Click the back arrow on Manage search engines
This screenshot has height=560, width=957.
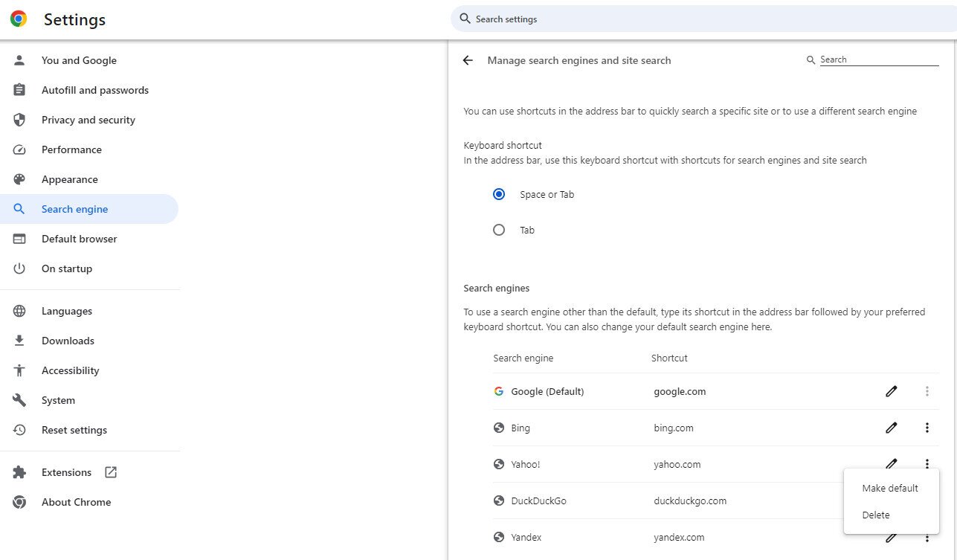pyautogui.click(x=467, y=60)
